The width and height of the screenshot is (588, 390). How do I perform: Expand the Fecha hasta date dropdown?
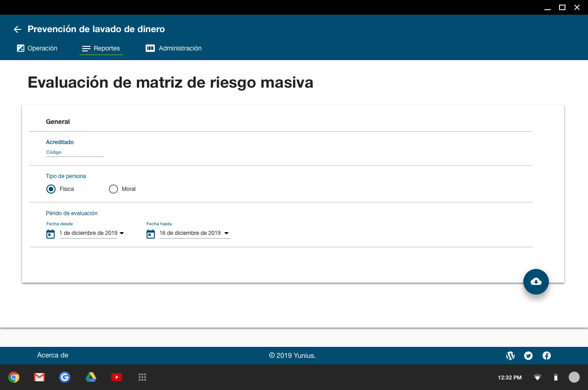click(226, 234)
